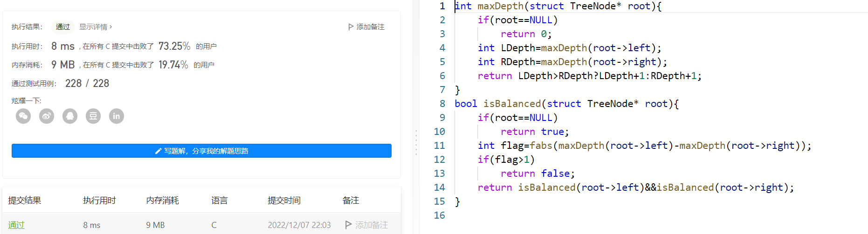Click 'return 0;' on code line 3
868x234 pixels.
point(526,34)
